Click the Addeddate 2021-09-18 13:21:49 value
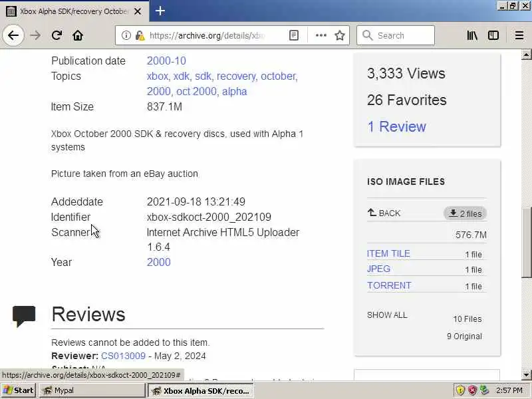This screenshot has height=399, width=532. [196, 202]
